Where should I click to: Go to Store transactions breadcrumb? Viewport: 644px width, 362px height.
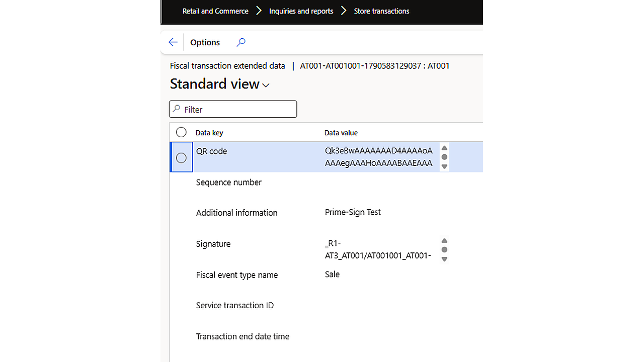(x=381, y=11)
